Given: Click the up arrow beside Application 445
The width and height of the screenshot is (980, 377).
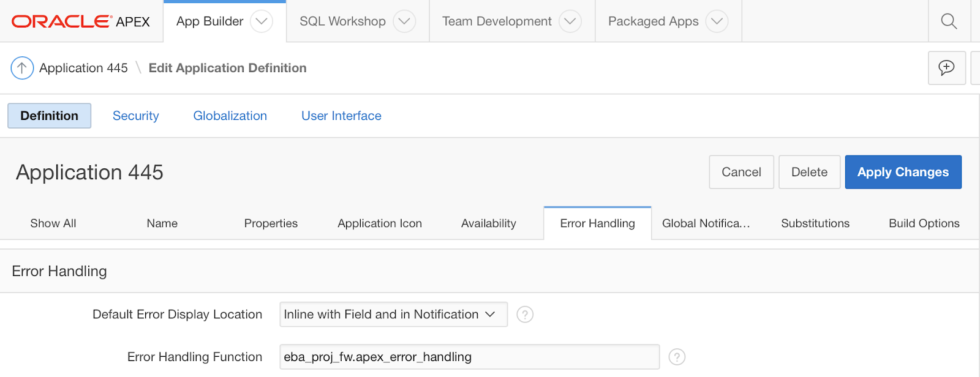Looking at the screenshot, I should click(x=22, y=68).
